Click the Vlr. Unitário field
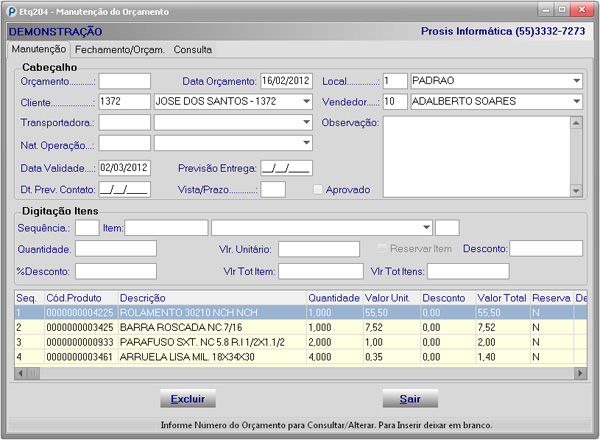The height and width of the screenshot is (440, 600). click(319, 249)
